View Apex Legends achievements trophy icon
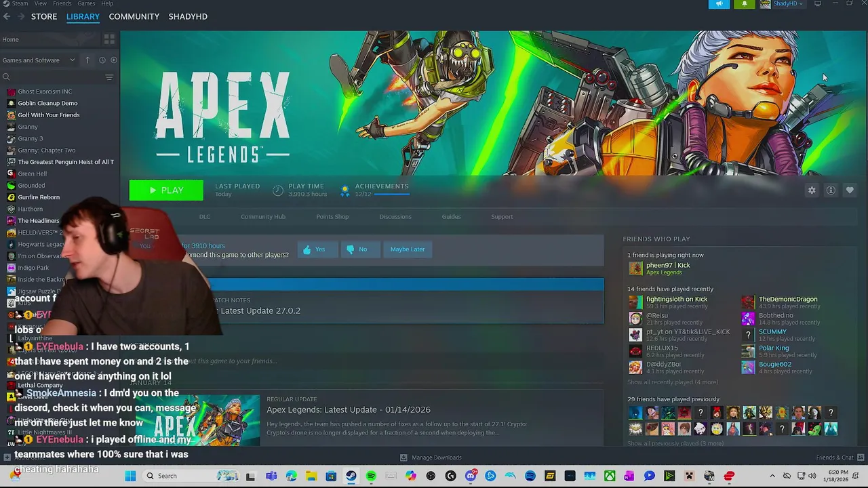 click(x=345, y=190)
